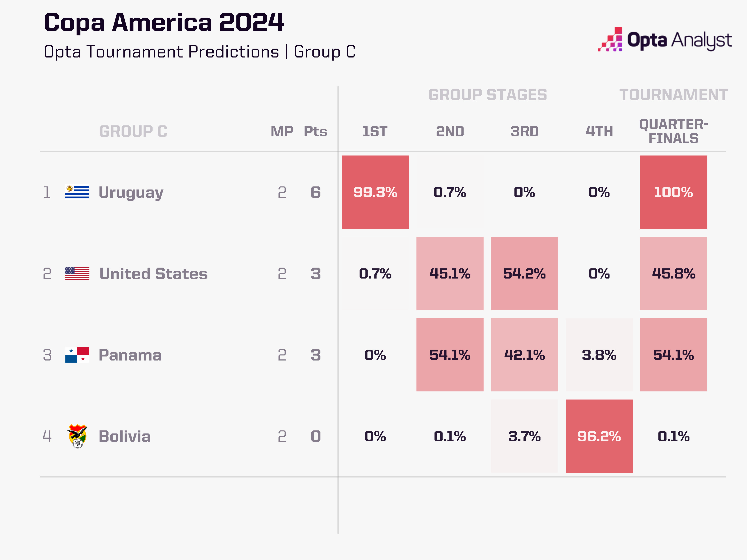Click the Uruguay flag icon
Viewport: 747px width, 560px height.
point(77,192)
